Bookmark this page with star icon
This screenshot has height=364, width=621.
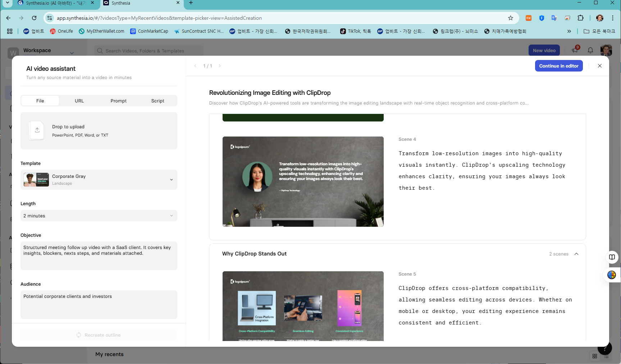510,18
